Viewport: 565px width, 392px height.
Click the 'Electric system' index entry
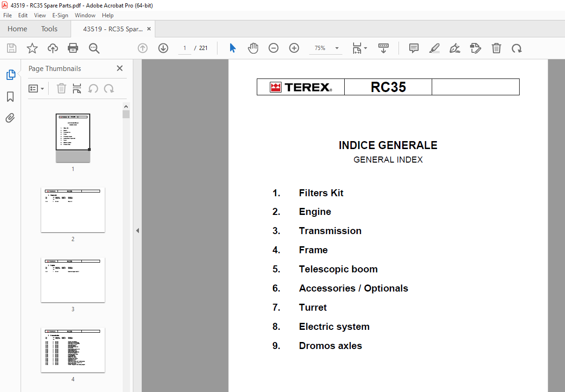(334, 327)
